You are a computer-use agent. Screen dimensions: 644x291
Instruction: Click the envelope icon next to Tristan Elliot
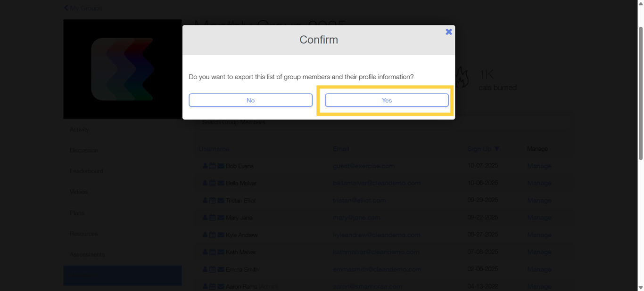click(220, 200)
